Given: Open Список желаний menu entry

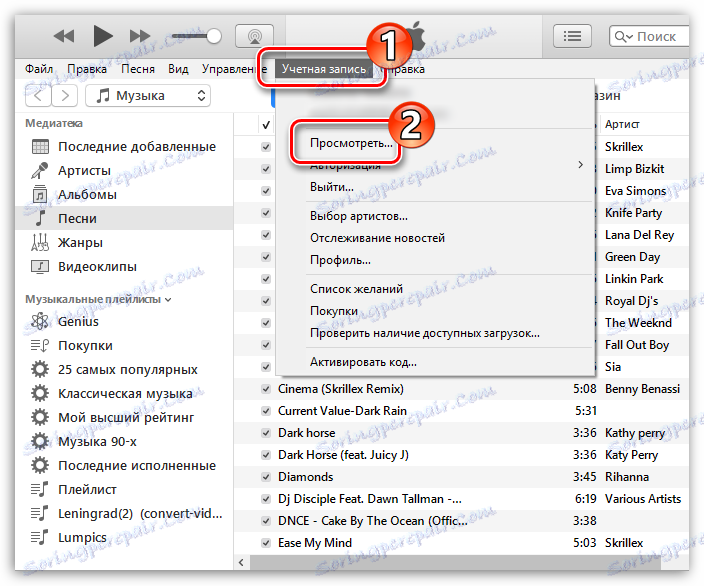Looking at the screenshot, I should [356, 289].
